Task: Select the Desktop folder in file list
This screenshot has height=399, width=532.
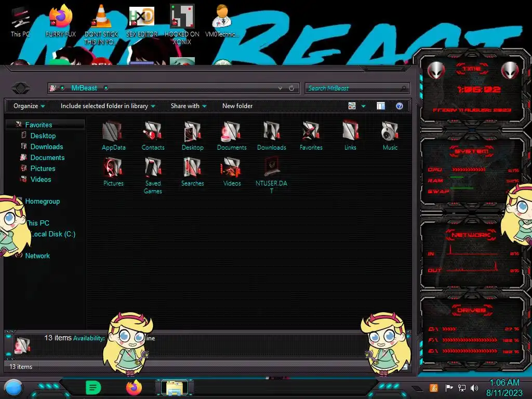Action: coord(192,136)
